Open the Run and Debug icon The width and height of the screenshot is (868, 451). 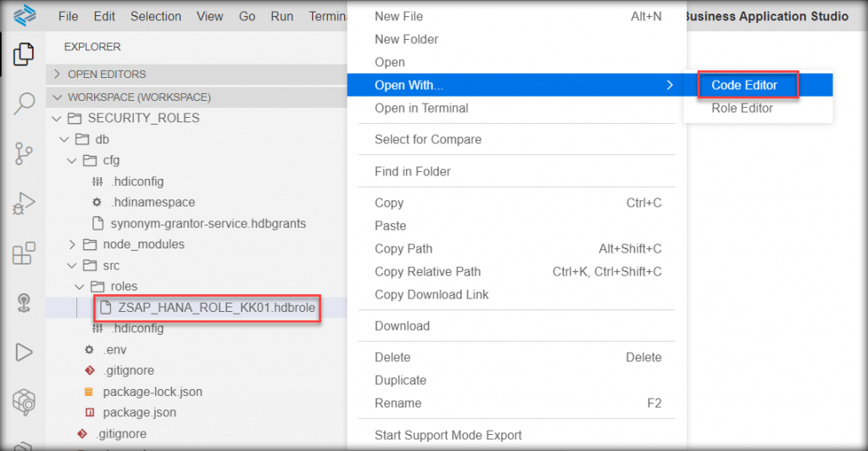tap(23, 203)
